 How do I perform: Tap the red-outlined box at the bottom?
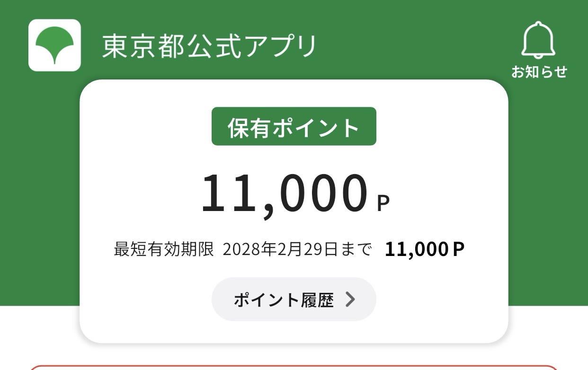tap(294, 367)
